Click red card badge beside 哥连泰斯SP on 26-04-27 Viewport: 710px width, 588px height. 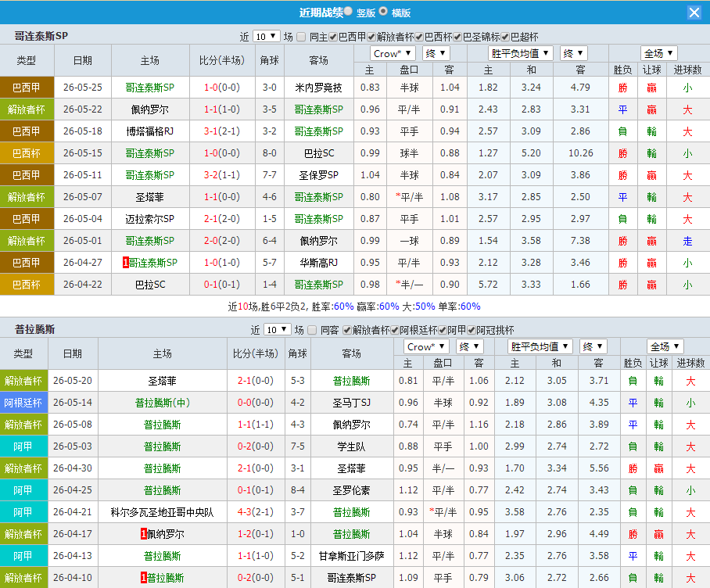click(126, 263)
